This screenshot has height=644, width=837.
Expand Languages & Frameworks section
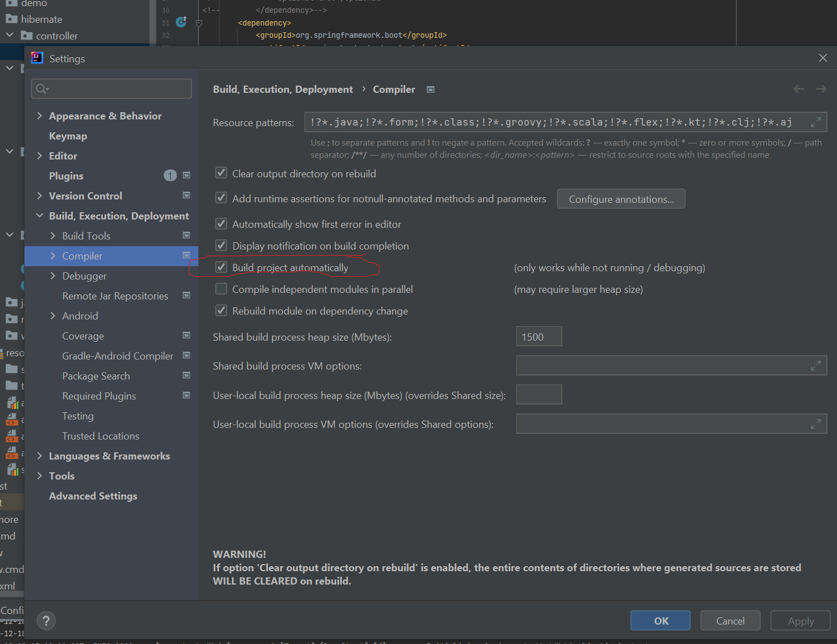coord(39,456)
